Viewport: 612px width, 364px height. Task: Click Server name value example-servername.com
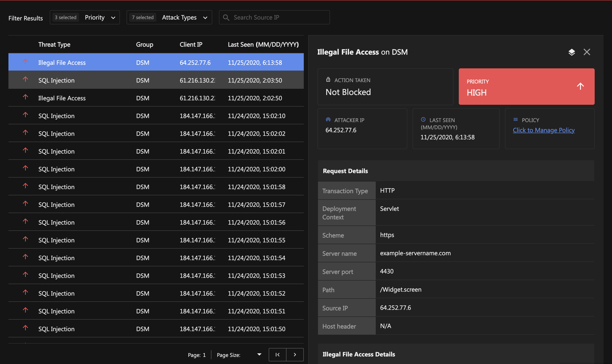(x=415, y=253)
